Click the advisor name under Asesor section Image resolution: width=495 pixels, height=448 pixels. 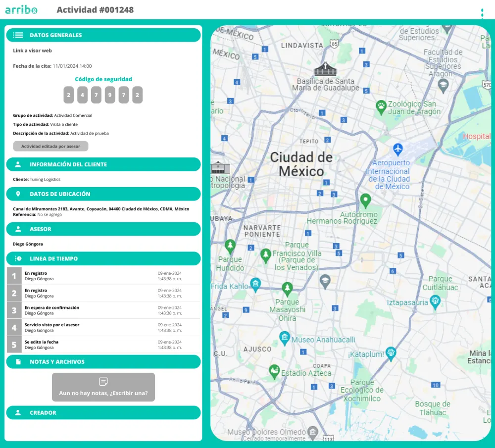point(28,244)
